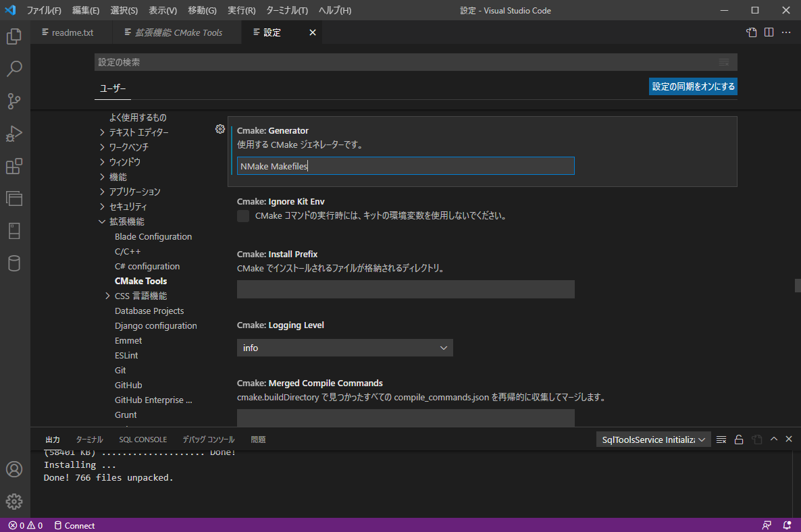The image size is (801, 532).
Task: Open the Explorer sidebar icon
Action: click(x=15, y=36)
